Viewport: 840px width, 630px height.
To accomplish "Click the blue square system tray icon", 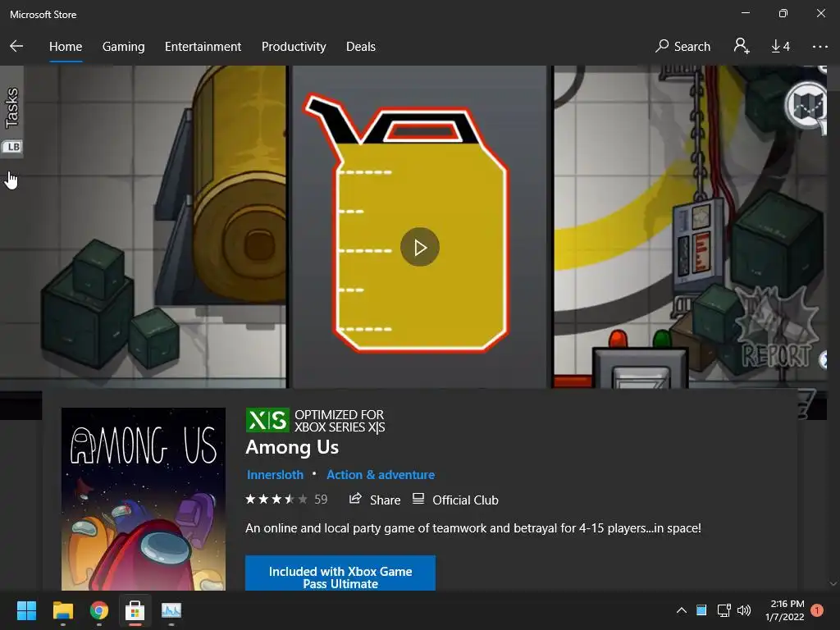I will (x=701, y=610).
